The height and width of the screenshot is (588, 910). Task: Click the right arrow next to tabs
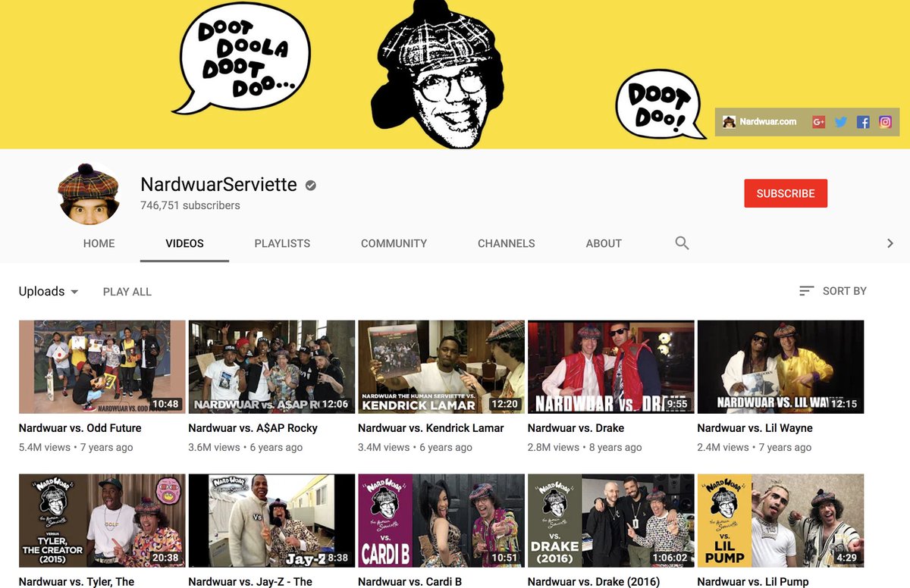[890, 243]
